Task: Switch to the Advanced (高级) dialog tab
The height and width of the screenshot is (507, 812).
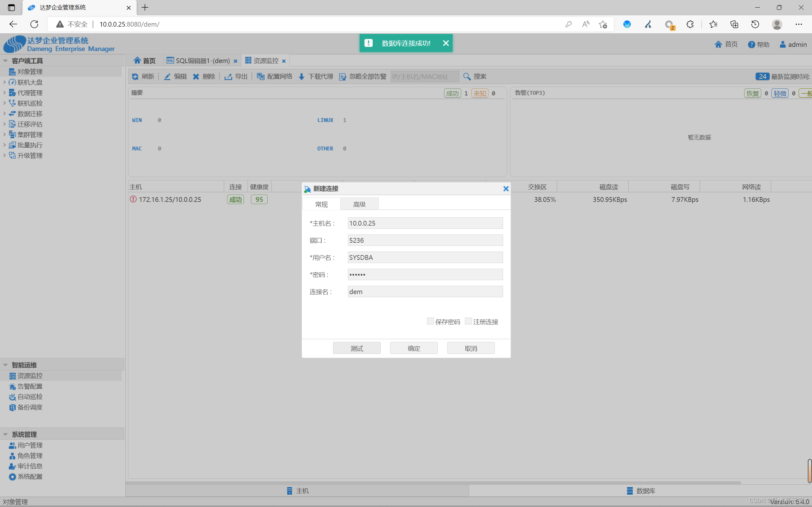Action: coord(359,204)
